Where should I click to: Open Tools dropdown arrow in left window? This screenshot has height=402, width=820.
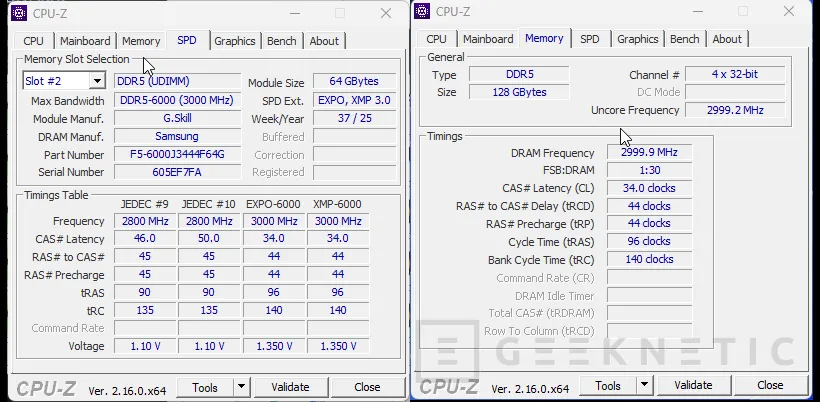click(x=241, y=387)
